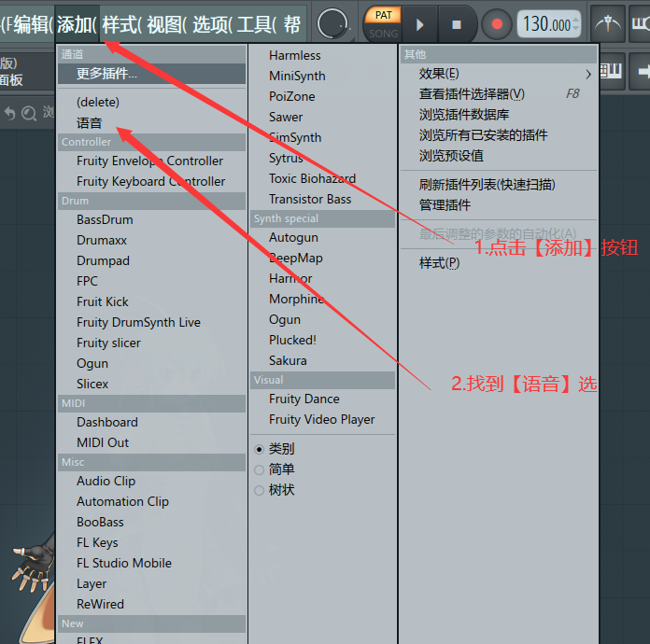650x644 pixels.
Task: Choose Plucked! plugin
Action: [322, 341]
